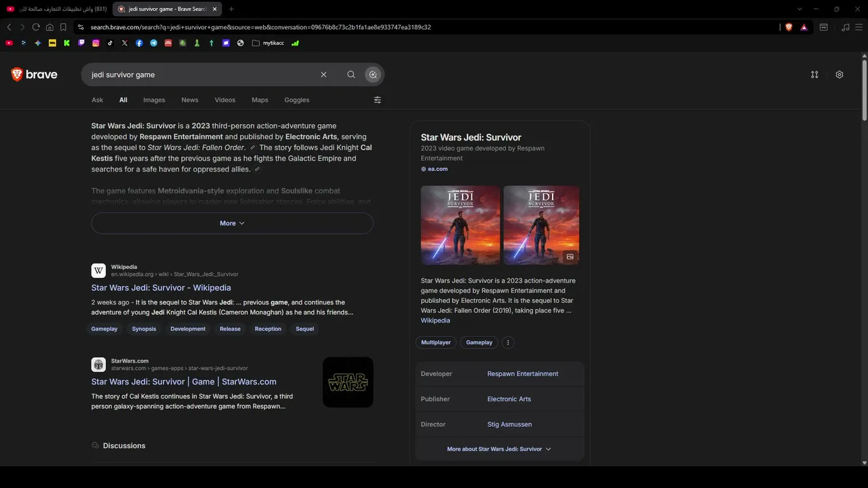Screen dimensions: 868x488
Task: Open the Goggles tab
Action: tap(297, 100)
